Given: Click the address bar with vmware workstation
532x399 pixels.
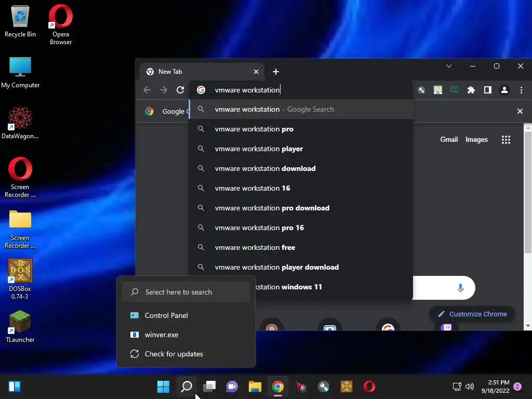Looking at the screenshot, I should [x=301, y=90].
